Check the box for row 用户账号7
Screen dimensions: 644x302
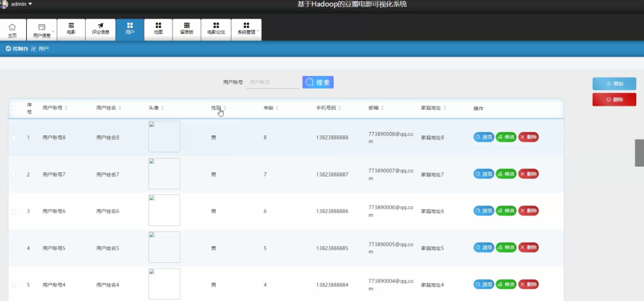click(x=13, y=174)
